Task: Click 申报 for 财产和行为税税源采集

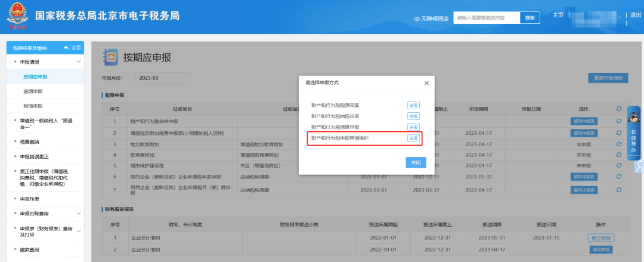Action: (413, 106)
